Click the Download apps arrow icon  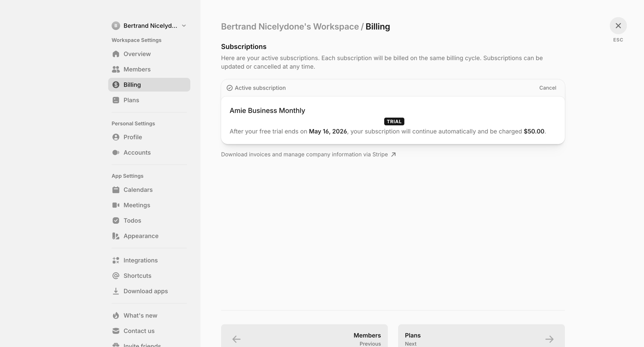pos(116,291)
